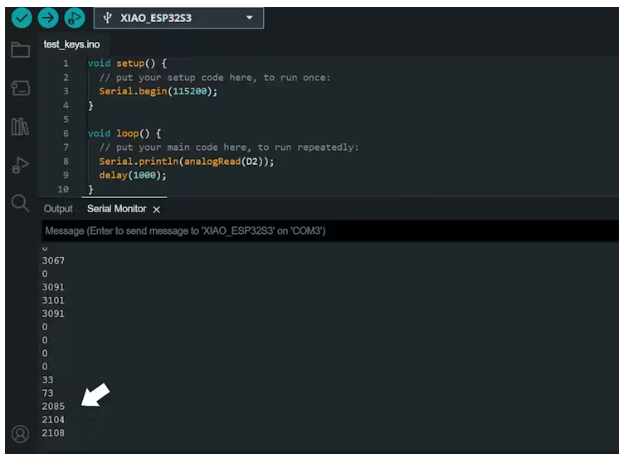Close the Serial Monitor panel
This screenshot has width=624, height=459.
coord(157,209)
